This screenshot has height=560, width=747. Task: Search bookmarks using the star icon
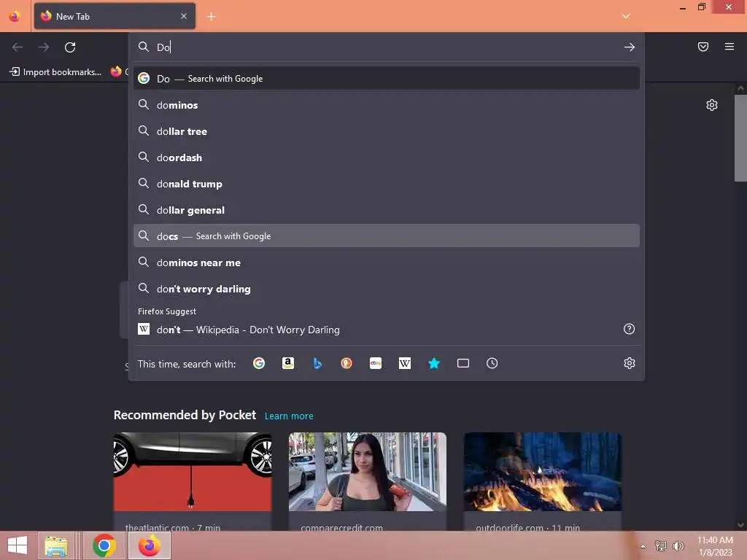433,363
